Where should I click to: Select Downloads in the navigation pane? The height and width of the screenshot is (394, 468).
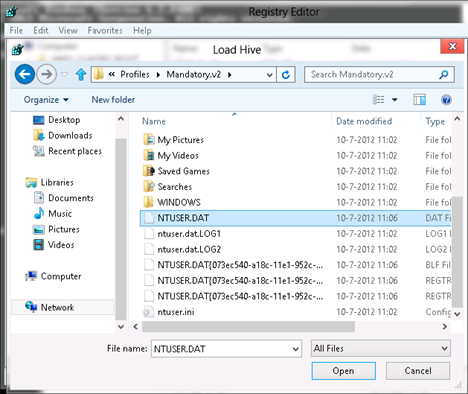pos(63,135)
